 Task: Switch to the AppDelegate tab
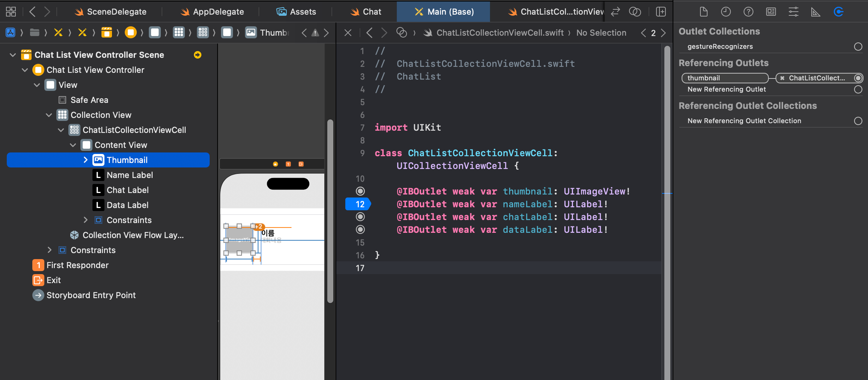[x=212, y=12]
